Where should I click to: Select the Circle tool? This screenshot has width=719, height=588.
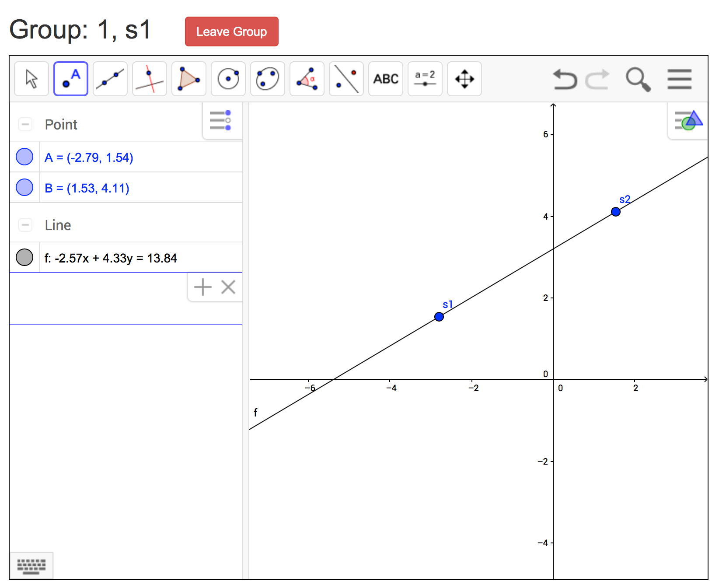point(228,79)
